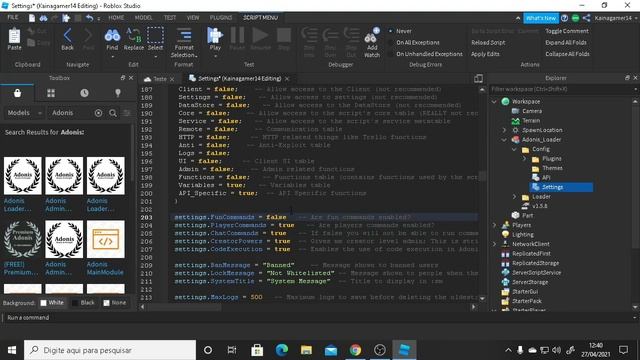Open Marketplace bag tab in Toolbox

click(x=17, y=93)
